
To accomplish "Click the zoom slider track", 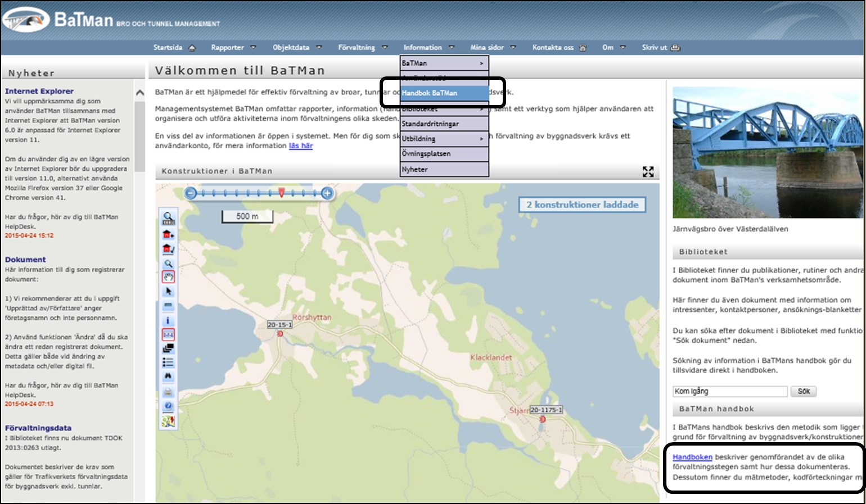I will click(x=259, y=193).
